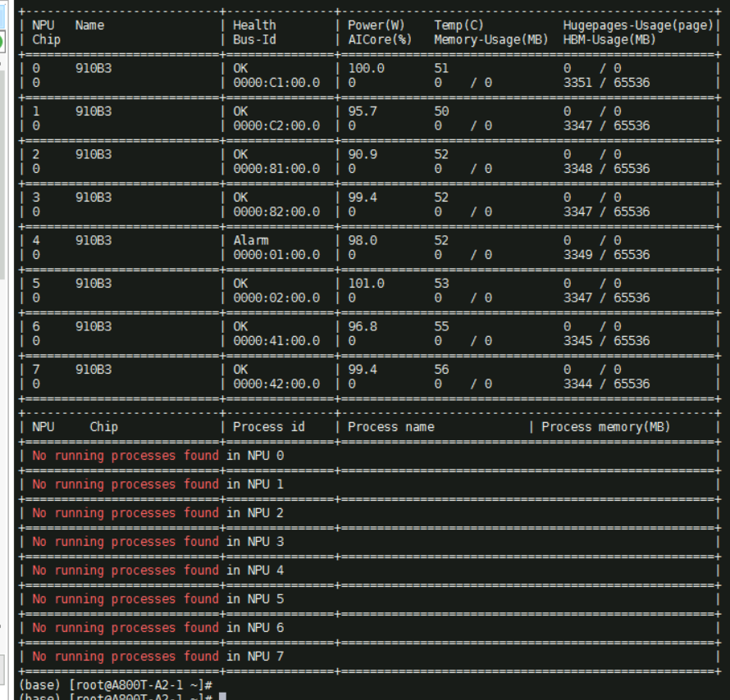Click HBM usage 3345 / 65536
The image size is (730, 700).
[606, 341]
